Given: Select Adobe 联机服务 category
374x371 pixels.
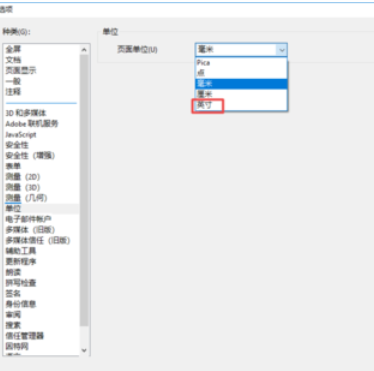Looking at the screenshot, I should coord(32,124).
